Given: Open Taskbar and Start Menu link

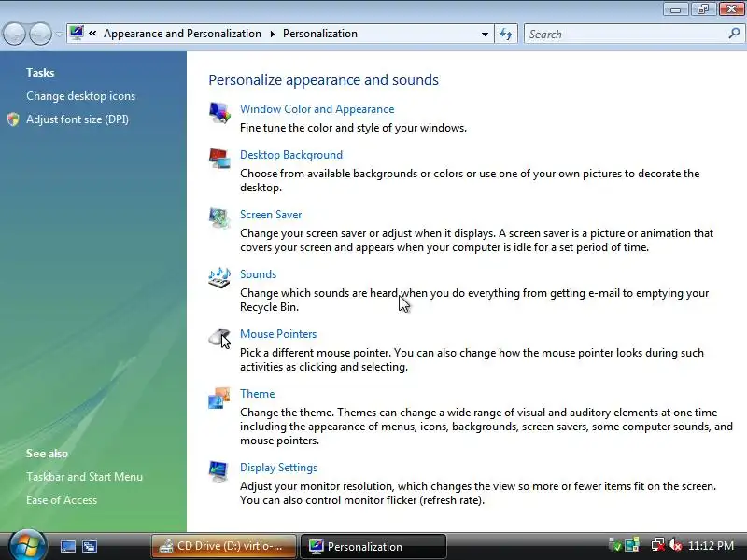Looking at the screenshot, I should click(84, 477).
